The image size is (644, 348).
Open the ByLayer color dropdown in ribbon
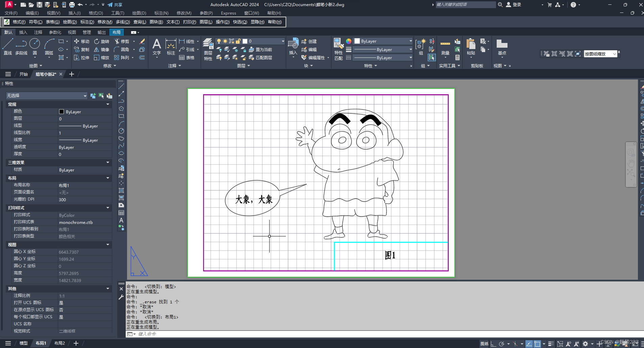[x=383, y=41]
